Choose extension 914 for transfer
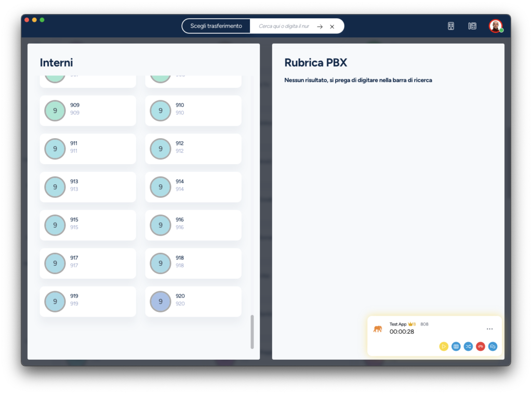 pyautogui.click(x=193, y=186)
